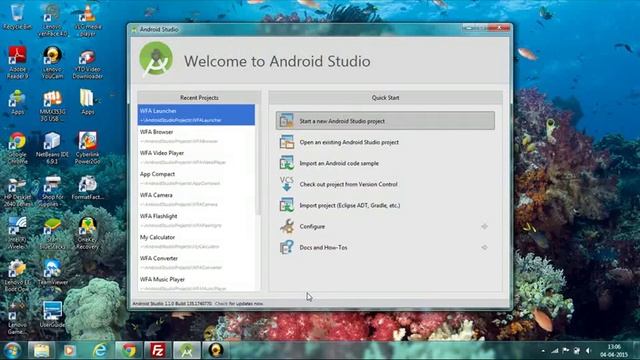
Task: Click the YTD Video Downloader desktop icon
Action: (87, 64)
